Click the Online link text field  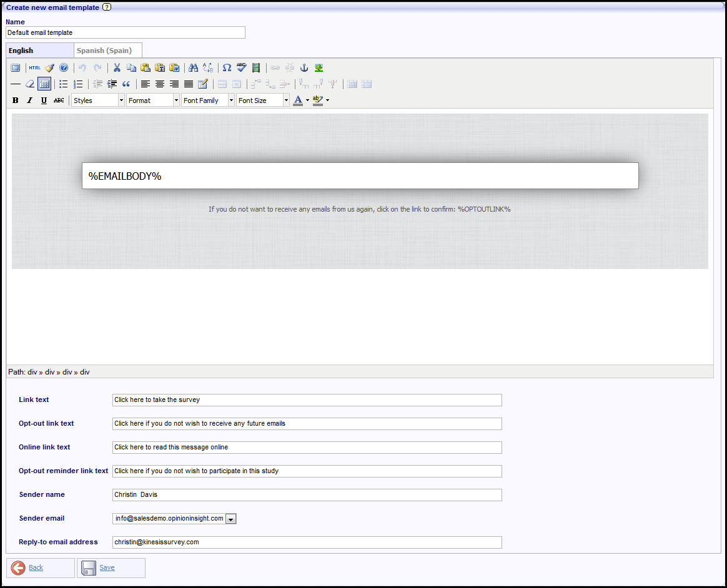pos(307,447)
